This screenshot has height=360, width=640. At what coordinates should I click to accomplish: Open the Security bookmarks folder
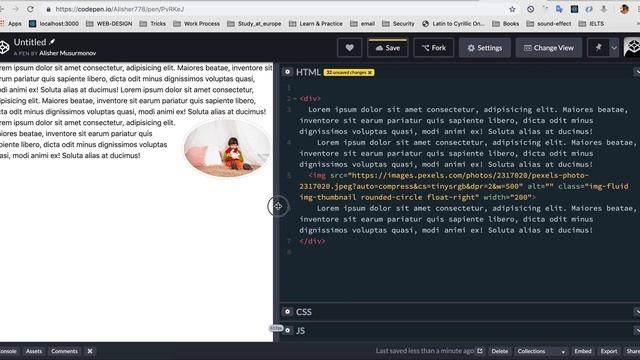click(x=398, y=24)
